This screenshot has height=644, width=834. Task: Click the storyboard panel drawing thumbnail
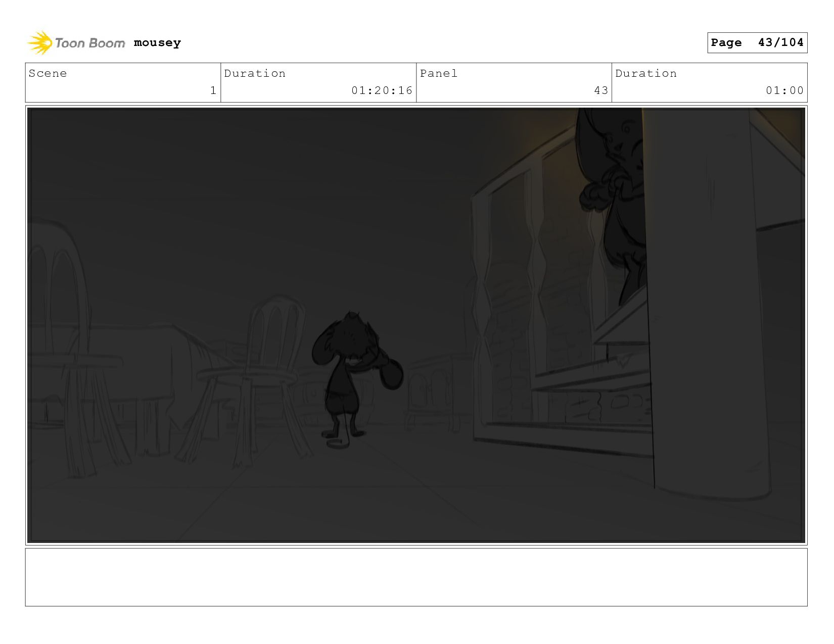click(416, 325)
